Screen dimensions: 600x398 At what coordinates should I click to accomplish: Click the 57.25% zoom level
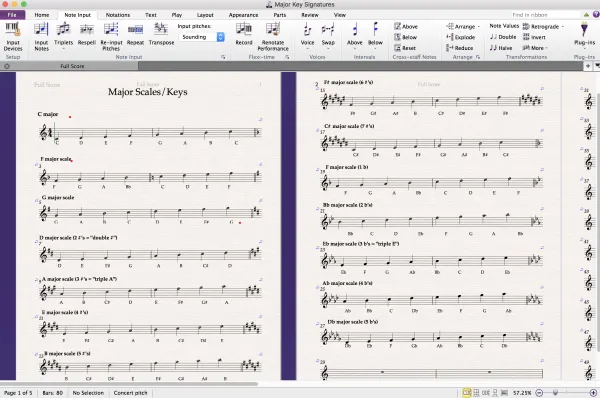(x=522, y=393)
